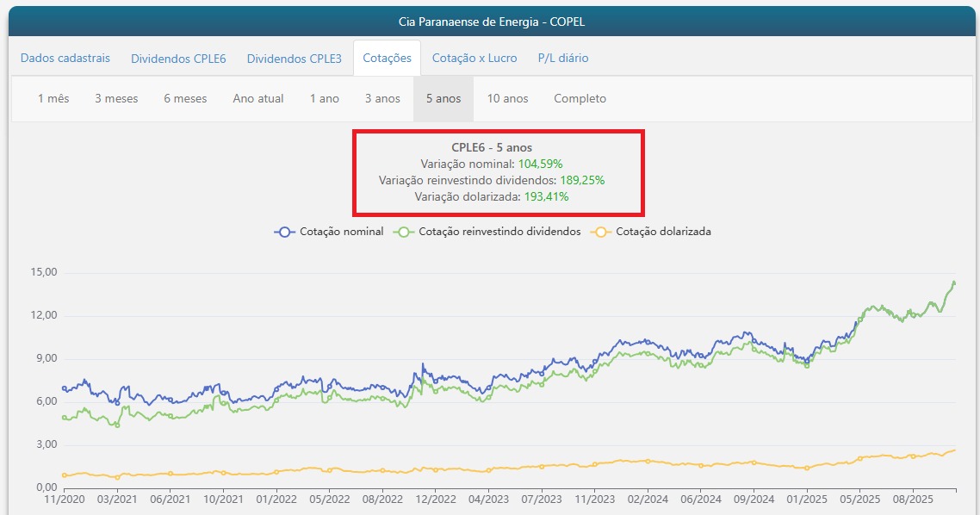980x515 pixels.
Task: Choose the 3 meses range
Action: [x=116, y=99]
